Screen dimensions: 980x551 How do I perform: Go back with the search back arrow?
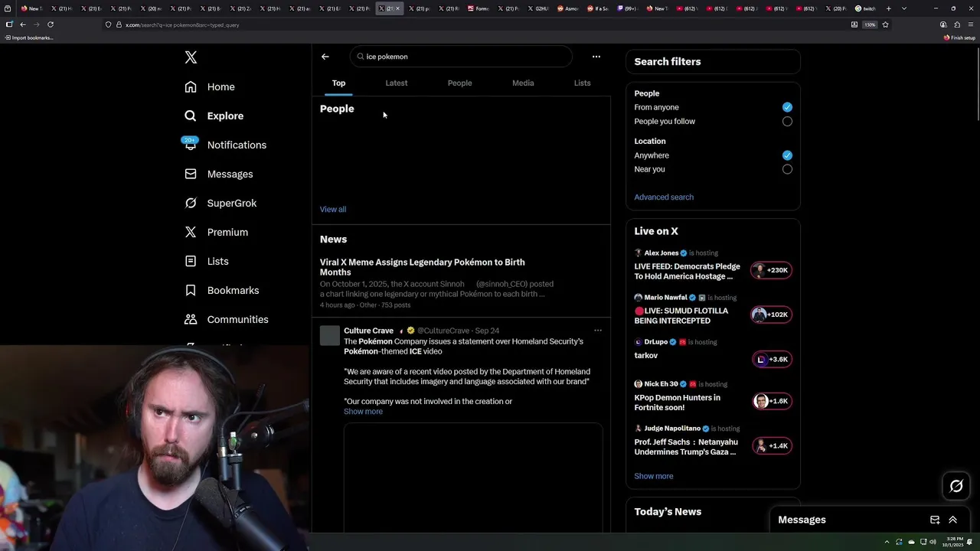(x=325, y=57)
